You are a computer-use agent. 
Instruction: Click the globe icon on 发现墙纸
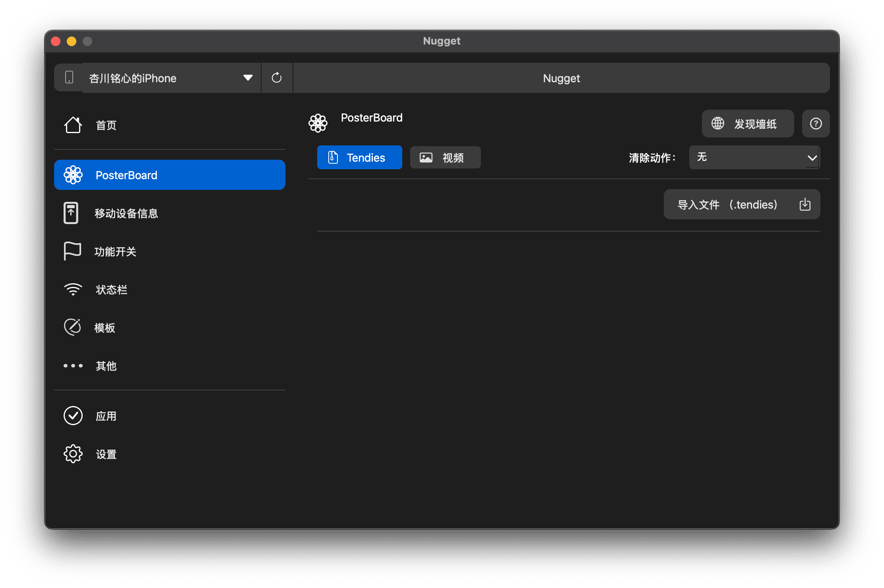tap(718, 124)
